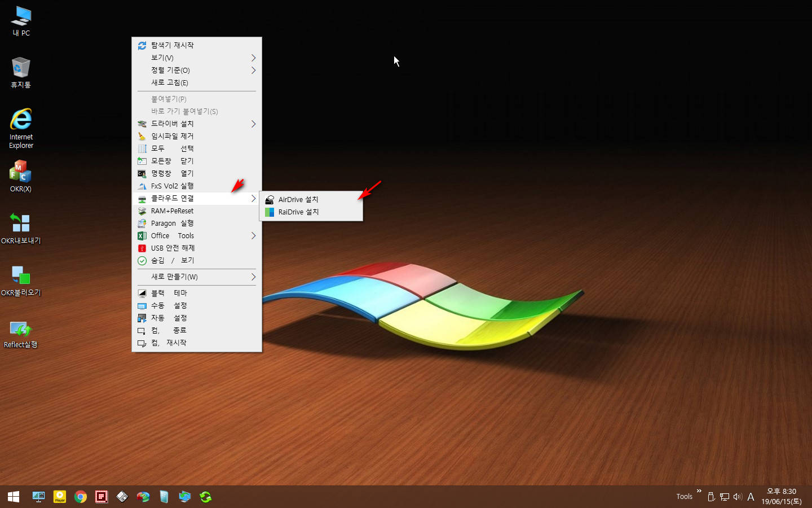Expand the Office Tools submenu

(197, 235)
